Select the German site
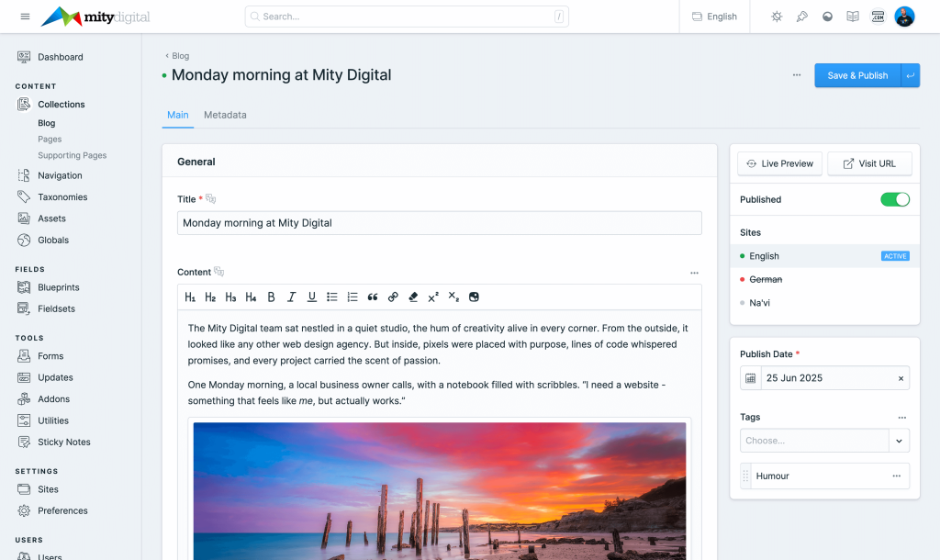Viewport: 940px width, 560px height. click(824, 279)
